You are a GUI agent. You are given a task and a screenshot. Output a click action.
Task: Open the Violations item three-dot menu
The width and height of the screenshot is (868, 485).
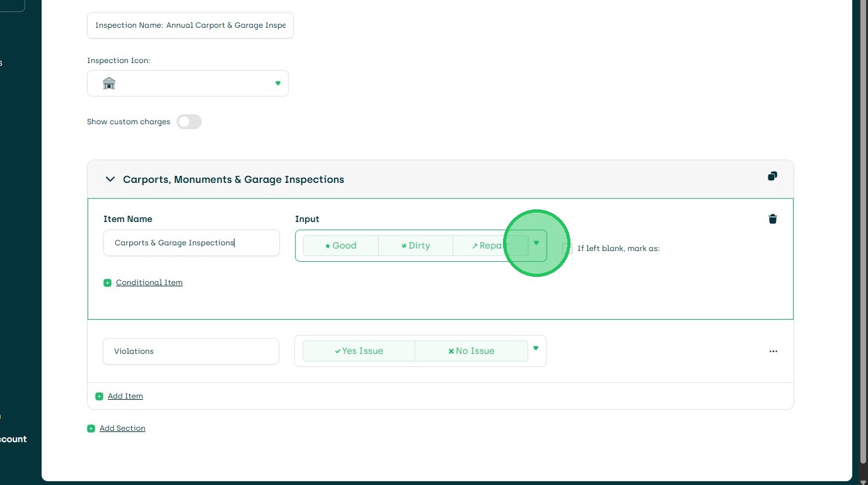point(773,351)
